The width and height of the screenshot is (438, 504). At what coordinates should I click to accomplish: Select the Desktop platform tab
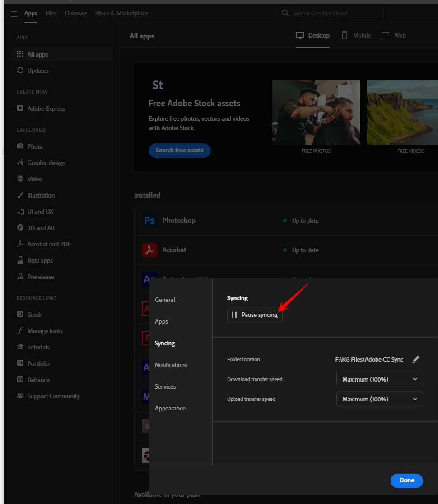[x=313, y=35]
